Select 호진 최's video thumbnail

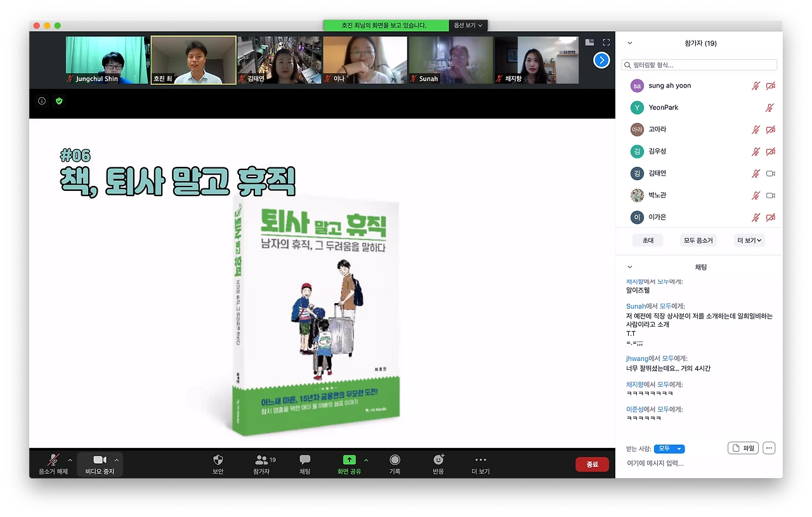coord(193,60)
